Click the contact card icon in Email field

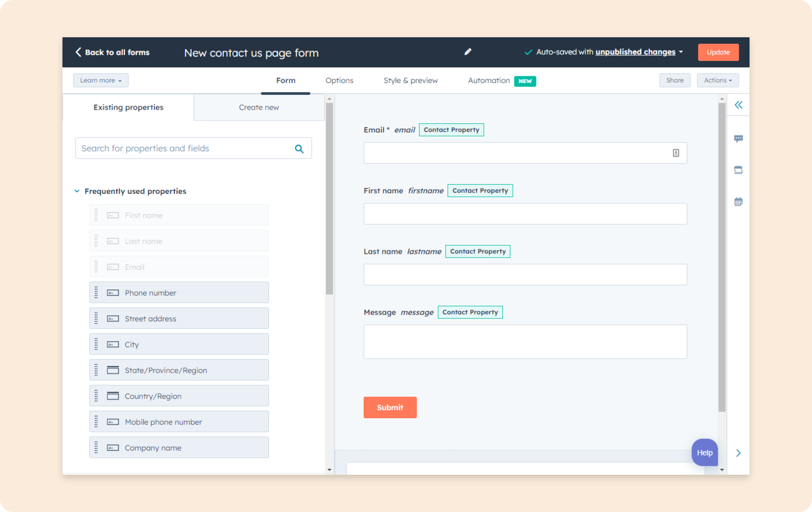pyautogui.click(x=676, y=153)
